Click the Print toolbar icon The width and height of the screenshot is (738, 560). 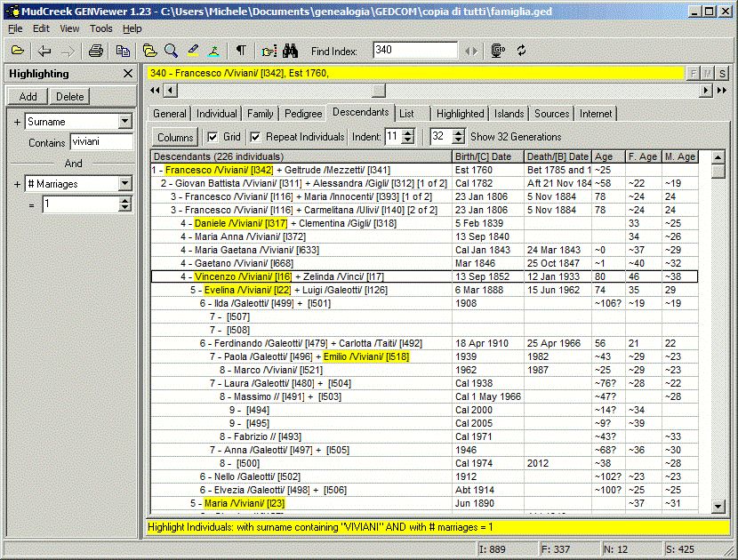coord(94,51)
